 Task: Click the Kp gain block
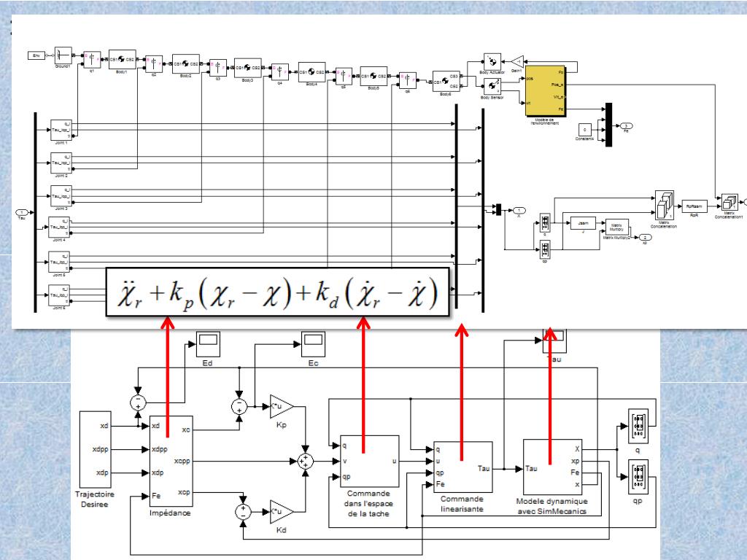(x=282, y=406)
